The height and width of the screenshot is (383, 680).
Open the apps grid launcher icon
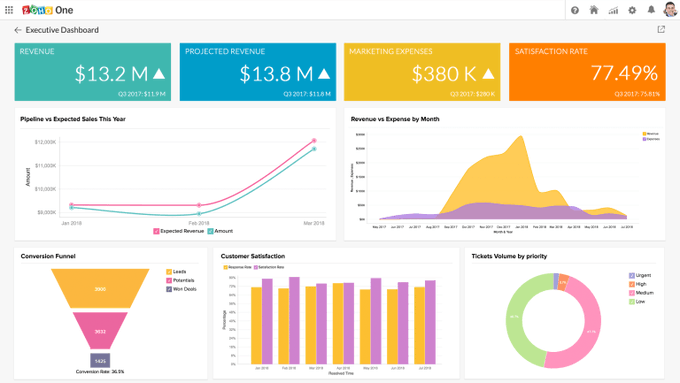9,10
